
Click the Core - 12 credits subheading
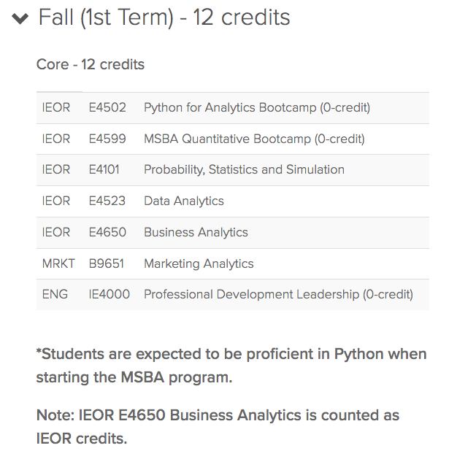pos(91,64)
